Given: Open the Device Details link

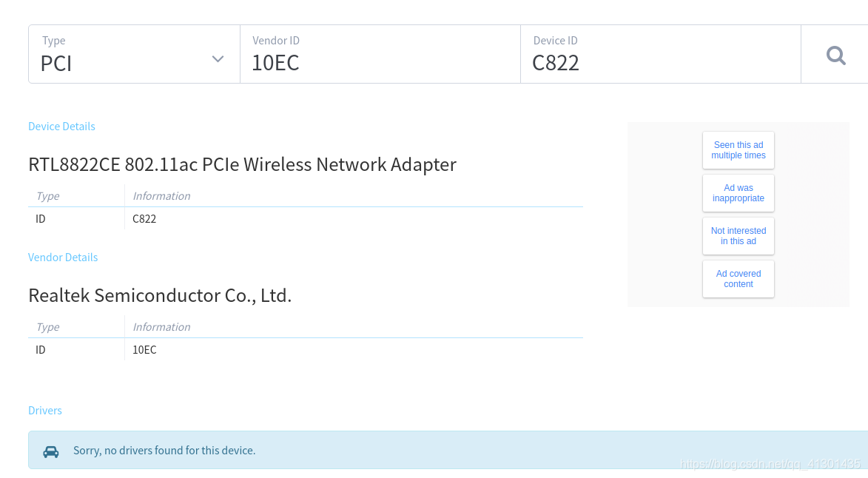Looking at the screenshot, I should point(61,126).
